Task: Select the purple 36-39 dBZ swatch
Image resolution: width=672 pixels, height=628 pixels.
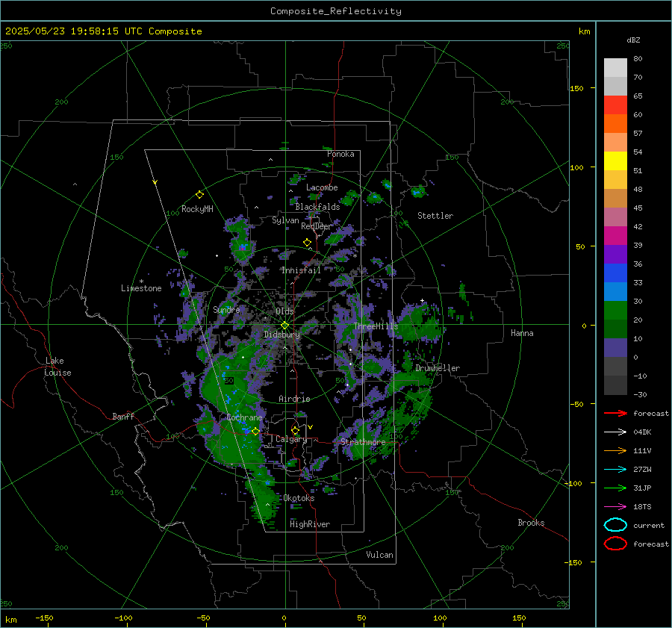Action: pyautogui.click(x=615, y=255)
